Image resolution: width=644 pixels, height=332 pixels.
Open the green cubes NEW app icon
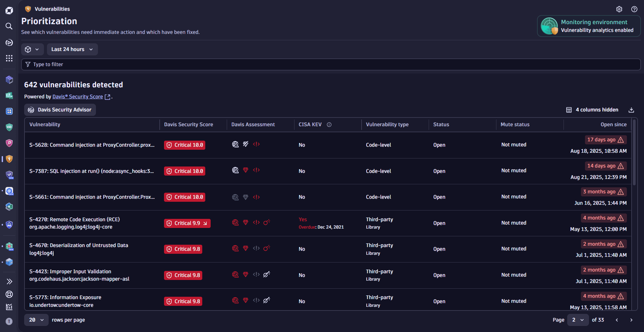point(9,247)
